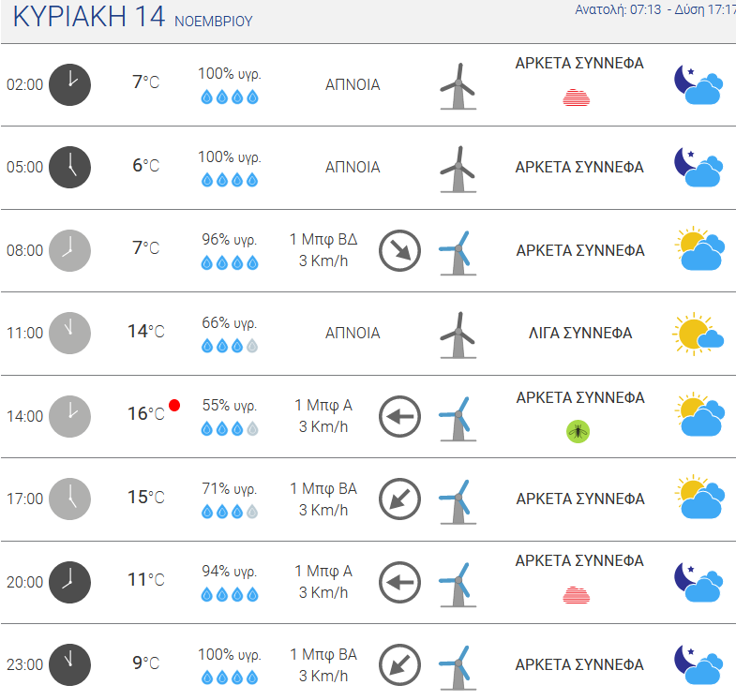Click the 1 Μπφ ΒΔ wind text
The width and height of the screenshot is (736, 700).
(323, 239)
